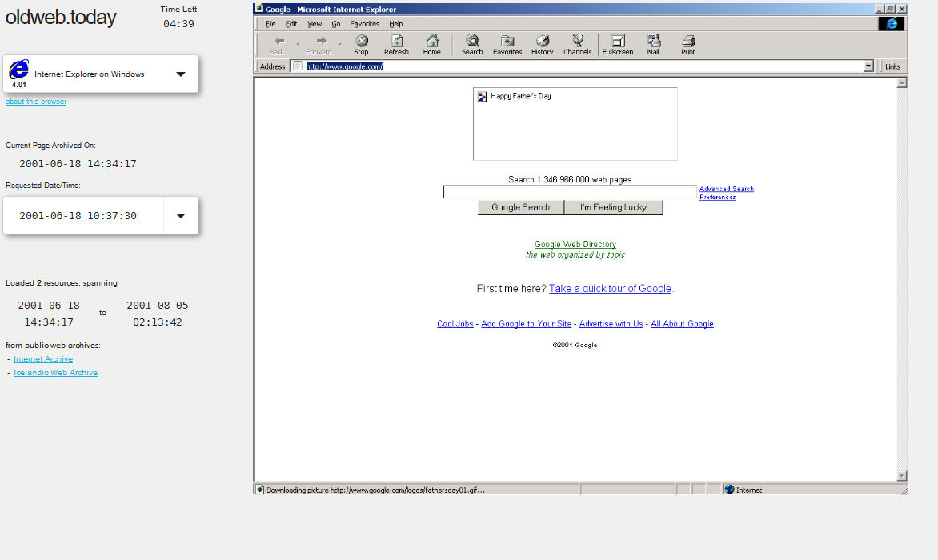The height and width of the screenshot is (560, 938).
Task: Click the ©2001 Google copyright text
Action: (x=575, y=345)
